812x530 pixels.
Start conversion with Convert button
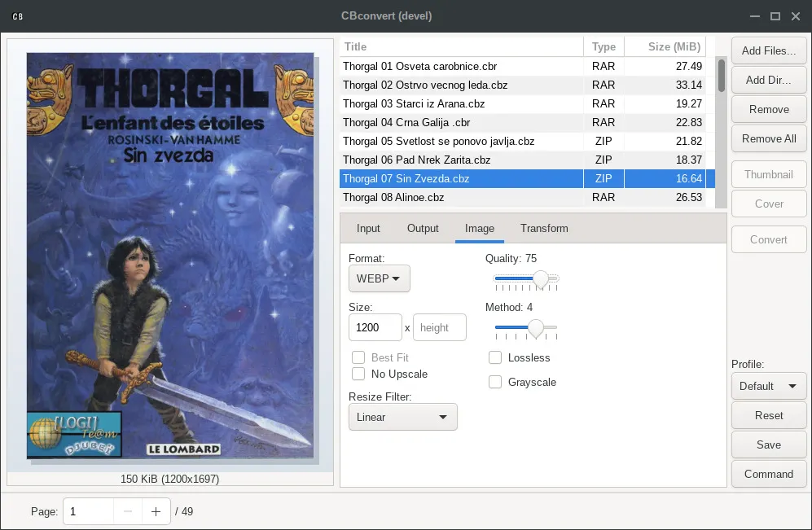tap(769, 239)
